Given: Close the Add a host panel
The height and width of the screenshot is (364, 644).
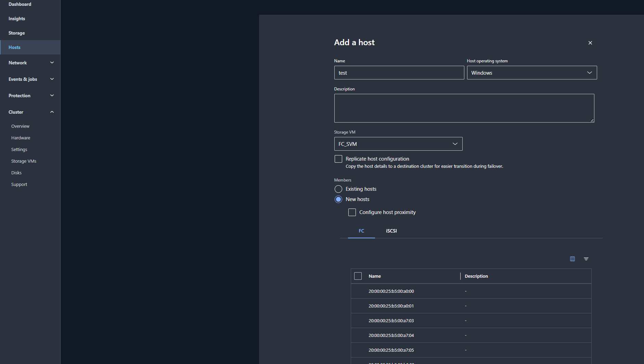Looking at the screenshot, I should (590, 43).
